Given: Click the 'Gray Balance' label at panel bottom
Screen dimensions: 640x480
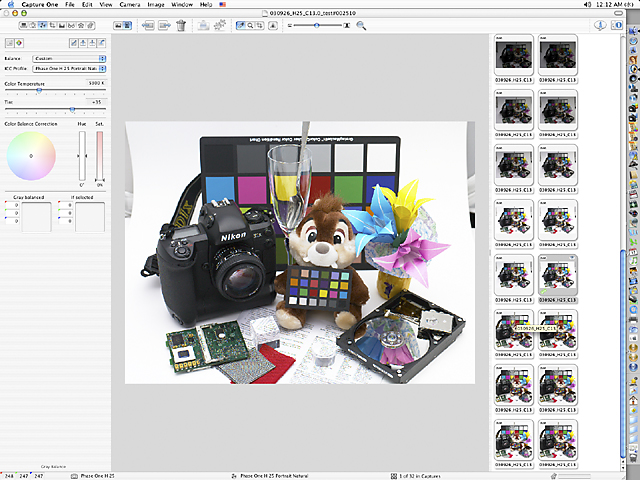Looking at the screenshot, I should [x=53, y=466].
